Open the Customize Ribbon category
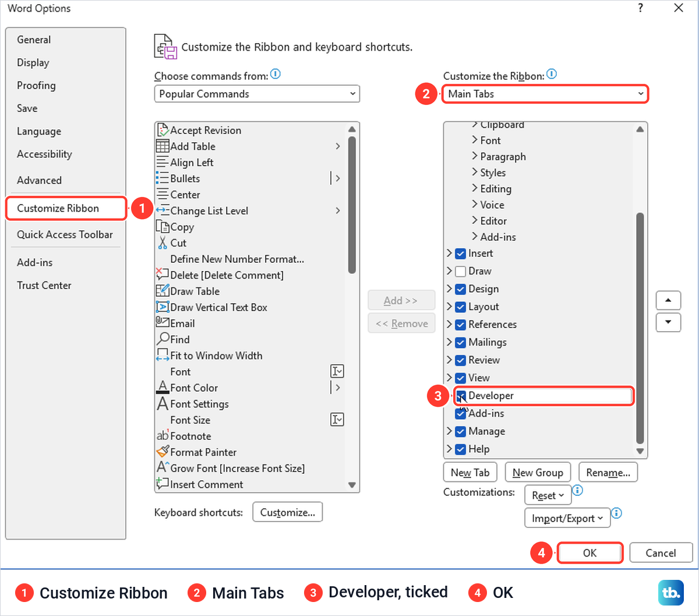 click(x=66, y=208)
